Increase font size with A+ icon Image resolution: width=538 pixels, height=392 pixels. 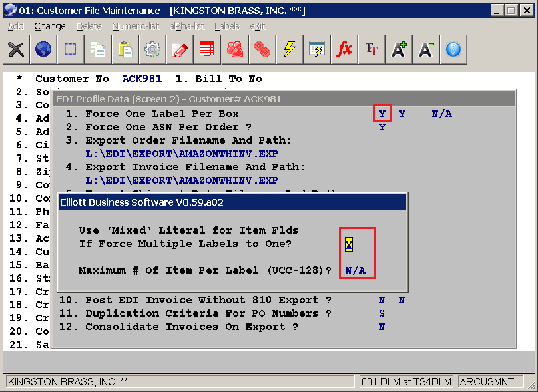(399, 49)
